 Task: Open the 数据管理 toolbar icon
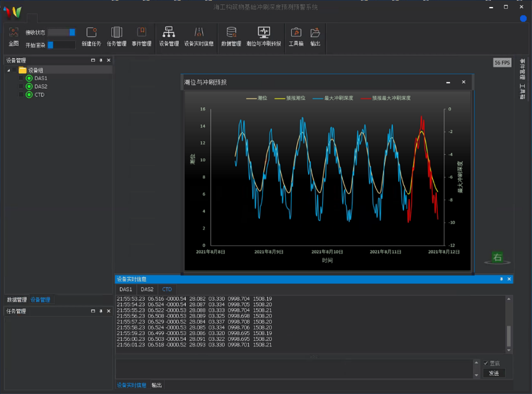(x=231, y=32)
